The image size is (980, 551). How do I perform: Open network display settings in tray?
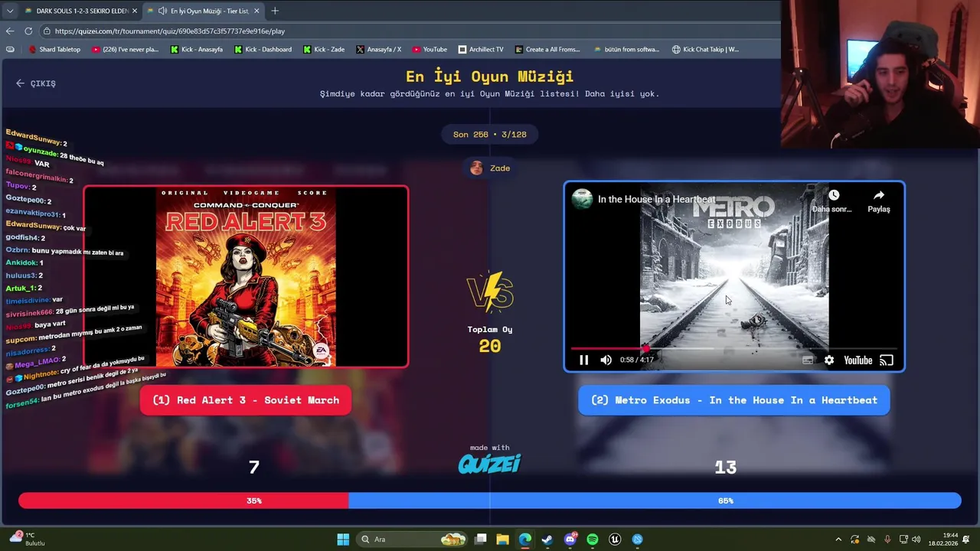pos(903,540)
